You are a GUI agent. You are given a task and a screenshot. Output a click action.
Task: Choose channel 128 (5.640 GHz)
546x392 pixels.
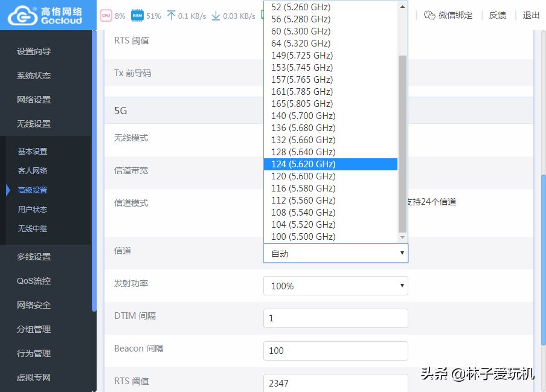tap(330, 152)
